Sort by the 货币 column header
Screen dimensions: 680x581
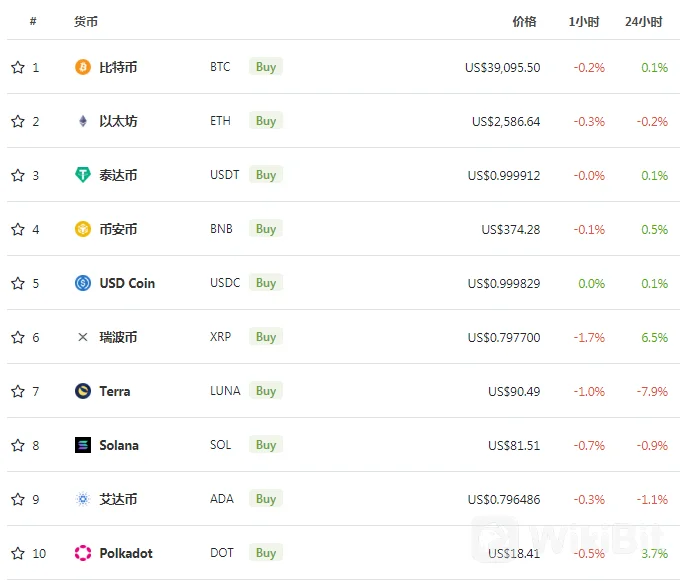(x=86, y=21)
